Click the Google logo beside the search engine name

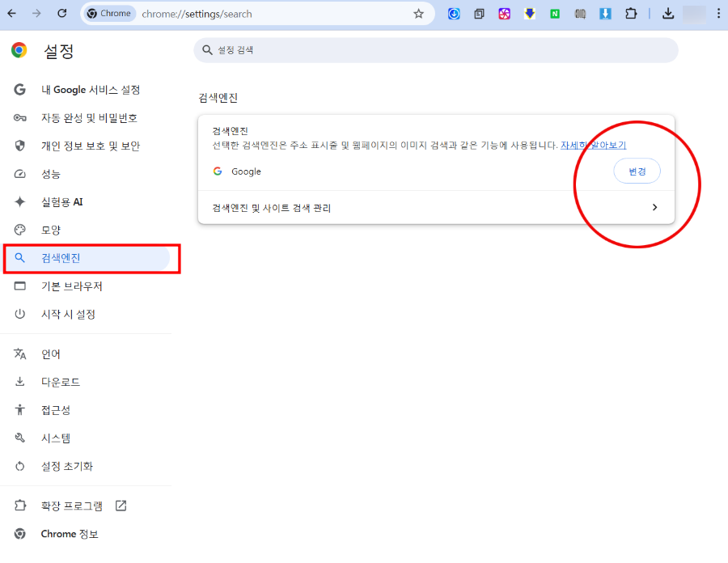[217, 171]
